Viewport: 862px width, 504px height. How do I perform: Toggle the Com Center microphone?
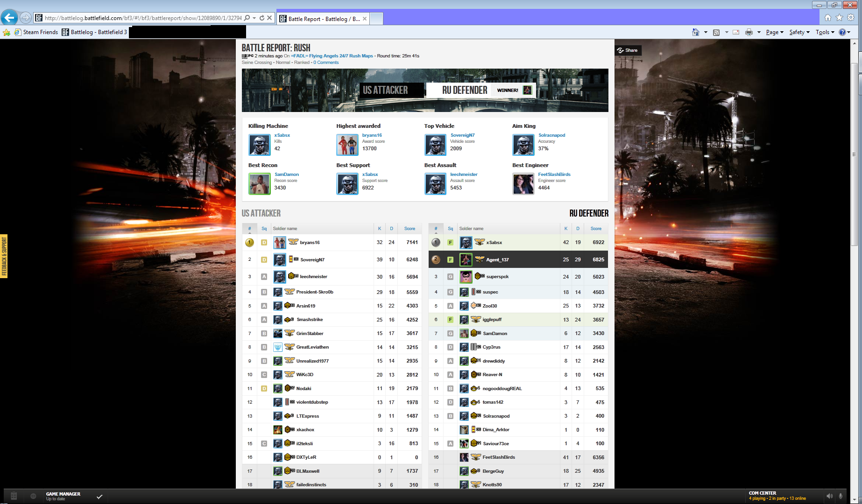[841, 496]
